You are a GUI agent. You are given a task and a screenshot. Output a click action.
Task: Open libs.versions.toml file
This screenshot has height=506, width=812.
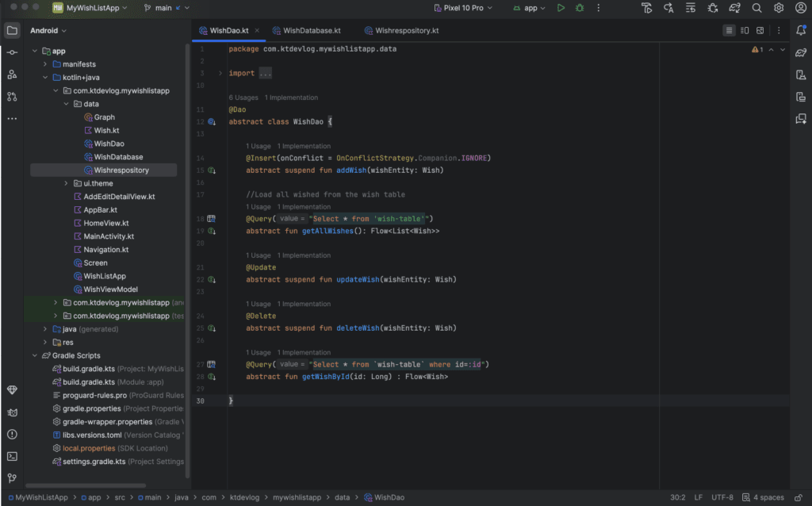coord(92,435)
